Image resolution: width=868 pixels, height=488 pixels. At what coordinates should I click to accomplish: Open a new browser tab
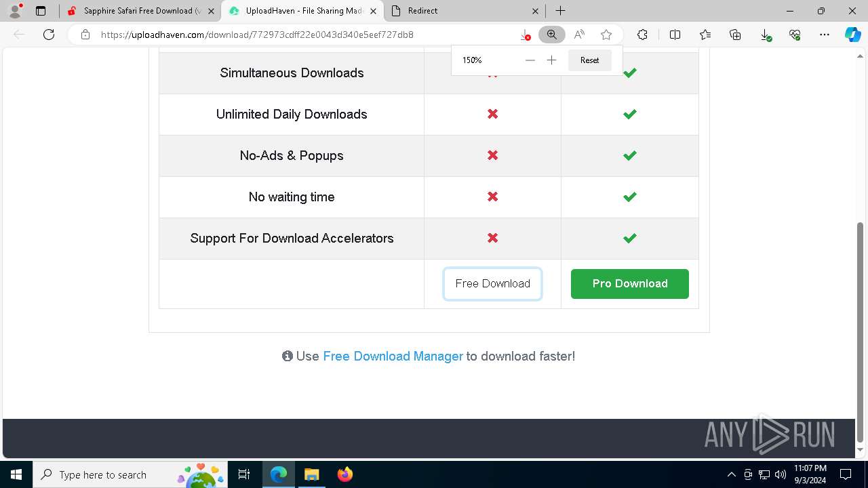[x=560, y=11]
